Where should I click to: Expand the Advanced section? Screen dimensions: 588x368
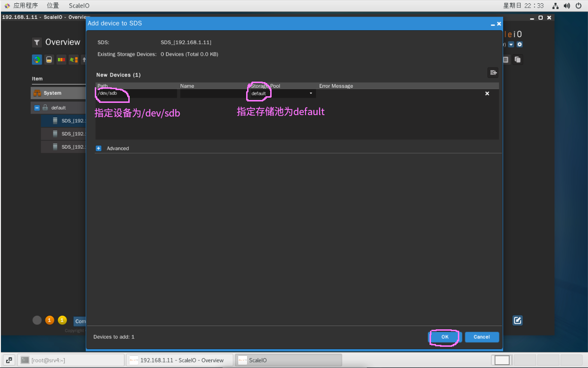(99, 148)
